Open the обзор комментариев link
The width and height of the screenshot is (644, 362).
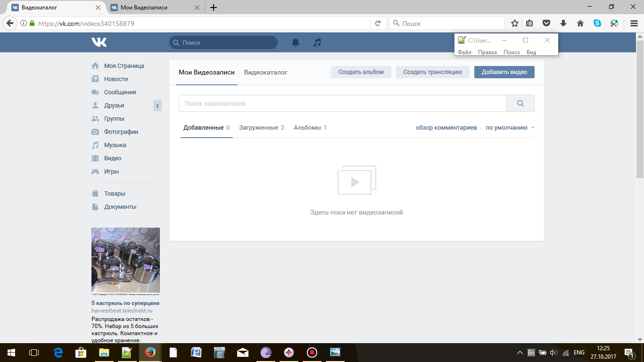[x=446, y=128]
